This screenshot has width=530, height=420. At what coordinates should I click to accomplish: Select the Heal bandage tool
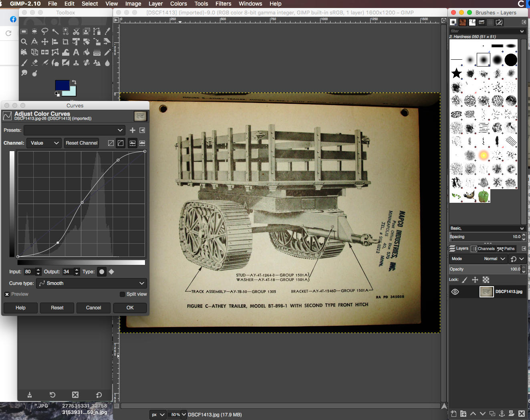87,63
